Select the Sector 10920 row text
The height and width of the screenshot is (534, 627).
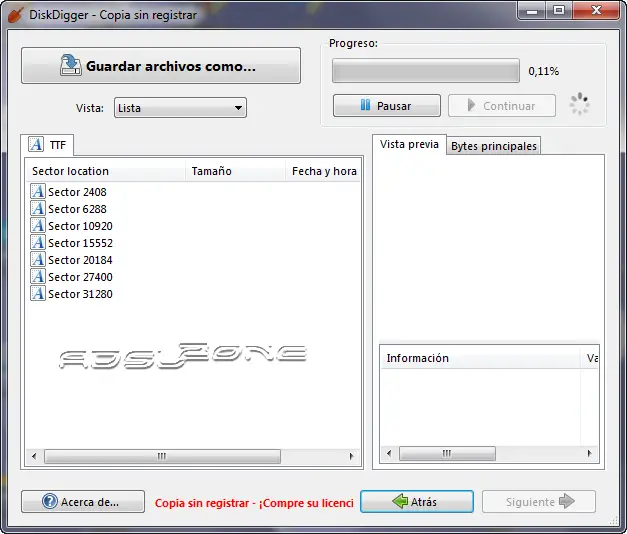coord(80,226)
